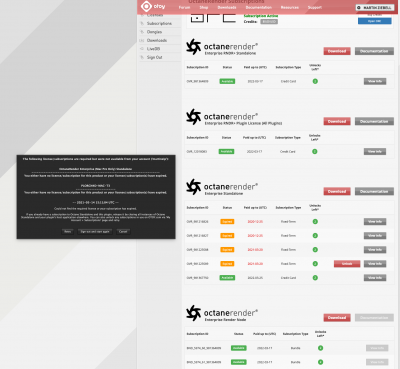
Task: Click the Sign Out icon in the sidebar
Action: [x=142, y=57]
